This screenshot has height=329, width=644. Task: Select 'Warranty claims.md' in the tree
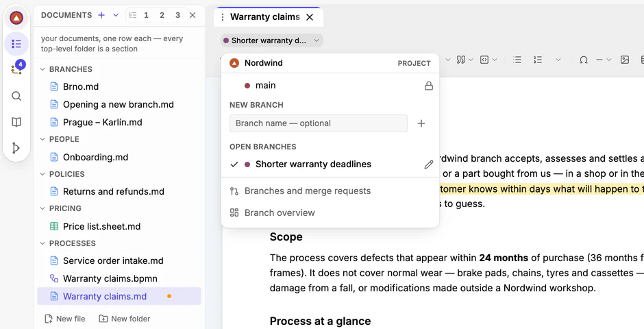(x=119, y=296)
